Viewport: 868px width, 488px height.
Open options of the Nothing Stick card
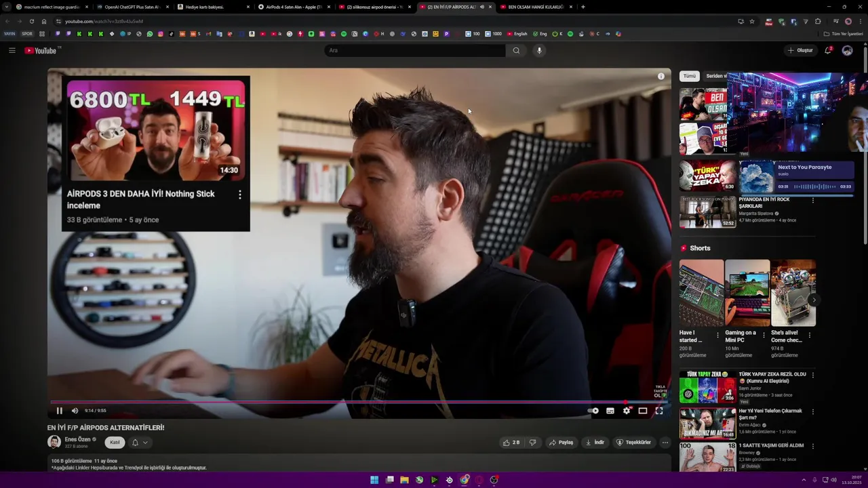pos(240,195)
